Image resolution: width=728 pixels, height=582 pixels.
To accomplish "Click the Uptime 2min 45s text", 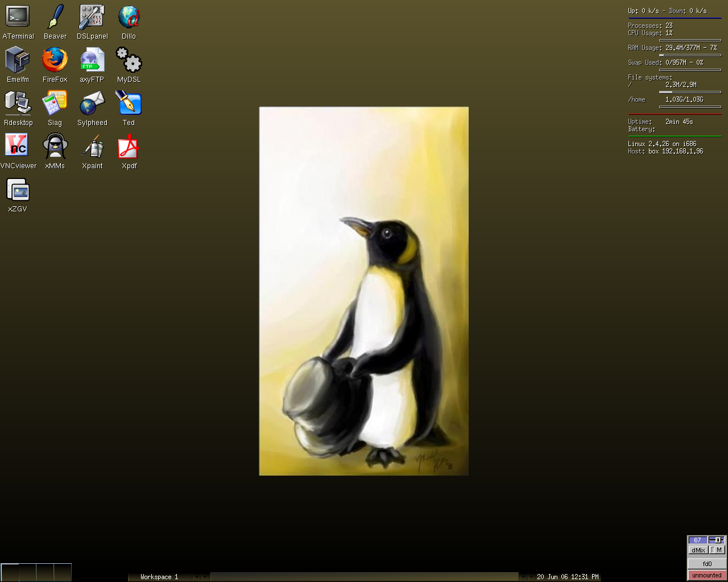I will tap(660, 122).
